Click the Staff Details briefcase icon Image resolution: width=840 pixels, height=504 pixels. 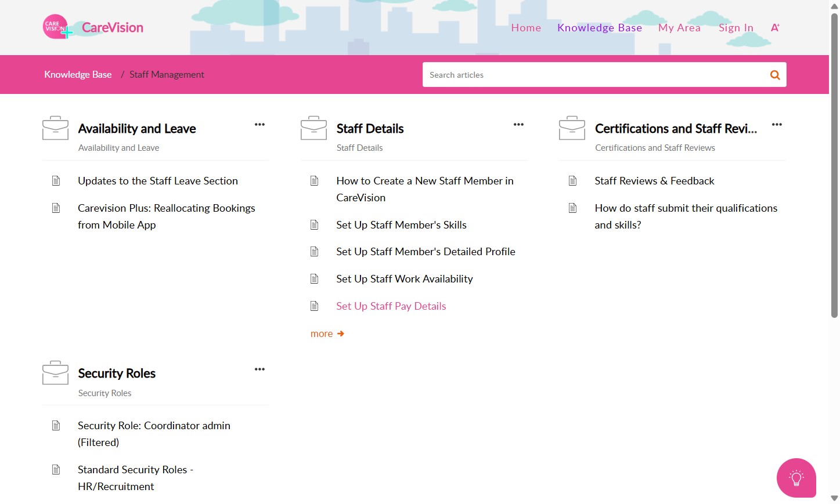313,128
